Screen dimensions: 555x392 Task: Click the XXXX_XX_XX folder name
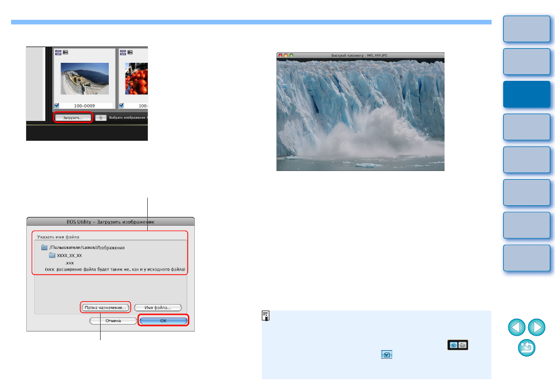(69, 255)
